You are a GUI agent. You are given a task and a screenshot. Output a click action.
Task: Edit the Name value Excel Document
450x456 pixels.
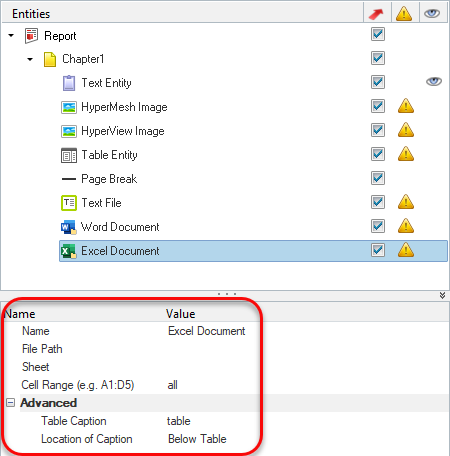point(207,331)
